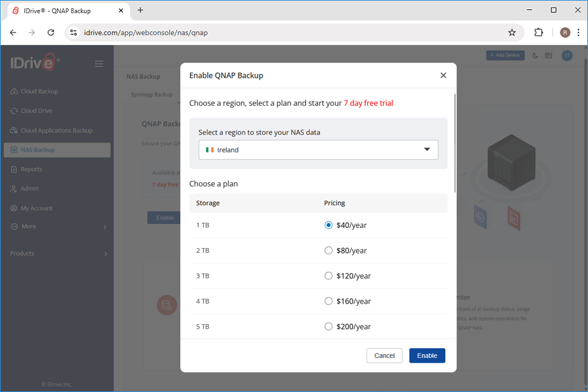View site information icon in address bar
Image resolution: width=588 pixels, height=392 pixels.
click(73, 33)
